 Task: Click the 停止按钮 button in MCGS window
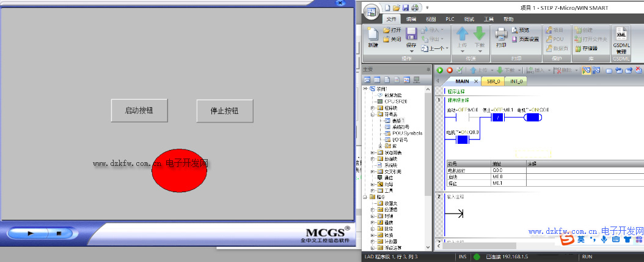[224, 111]
